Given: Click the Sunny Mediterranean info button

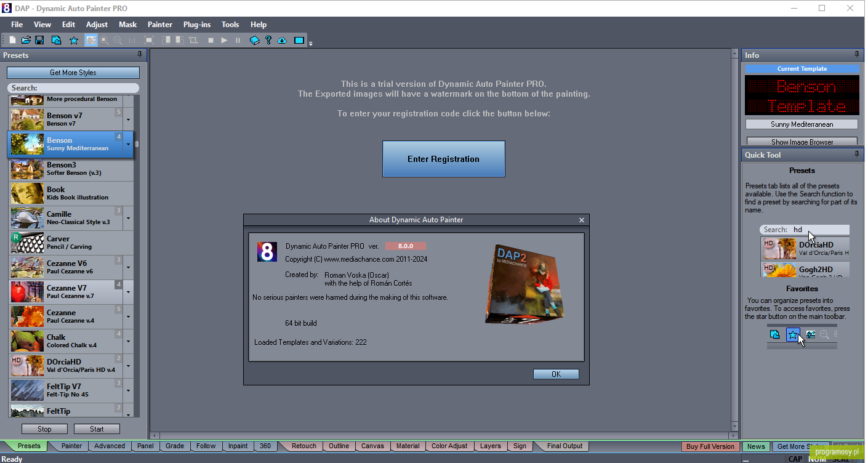Looking at the screenshot, I should [x=802, y=124].
